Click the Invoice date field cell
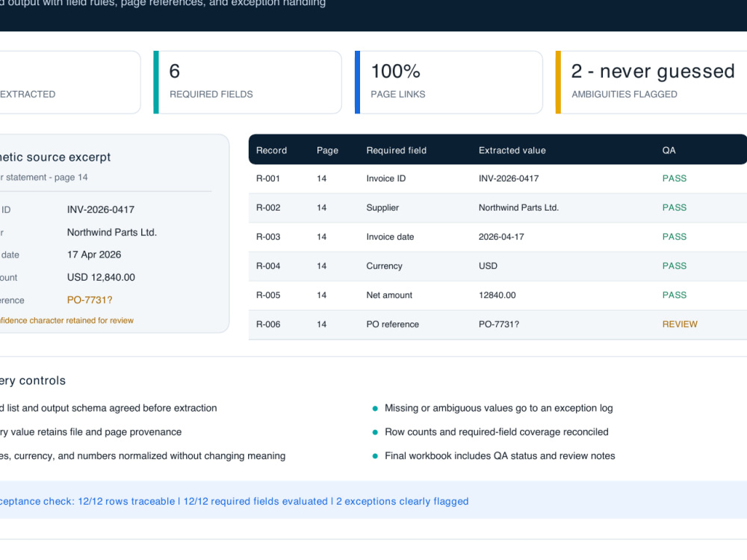The width and height of the screenshot is (747, 560). point(390,237)
